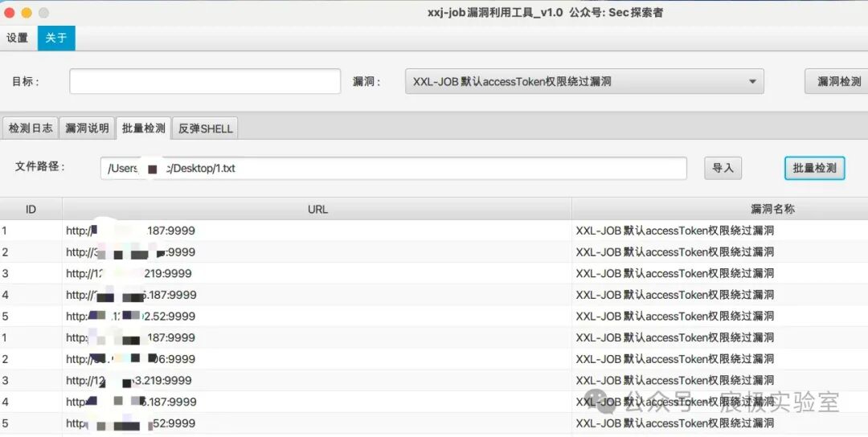Viewport: 868px width, 437px height.
Task: Click the 目标 target input field
Action: (205, 81)
